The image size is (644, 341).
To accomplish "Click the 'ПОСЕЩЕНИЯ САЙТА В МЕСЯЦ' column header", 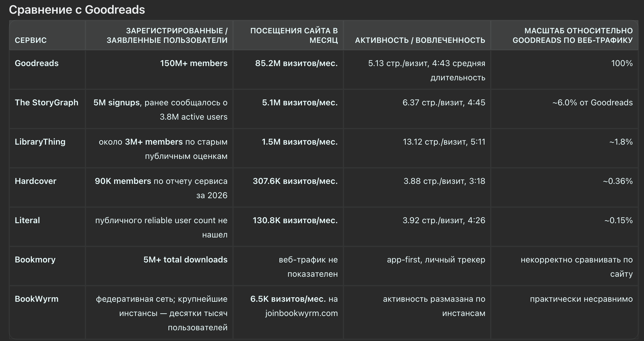I will pos(294,35).
